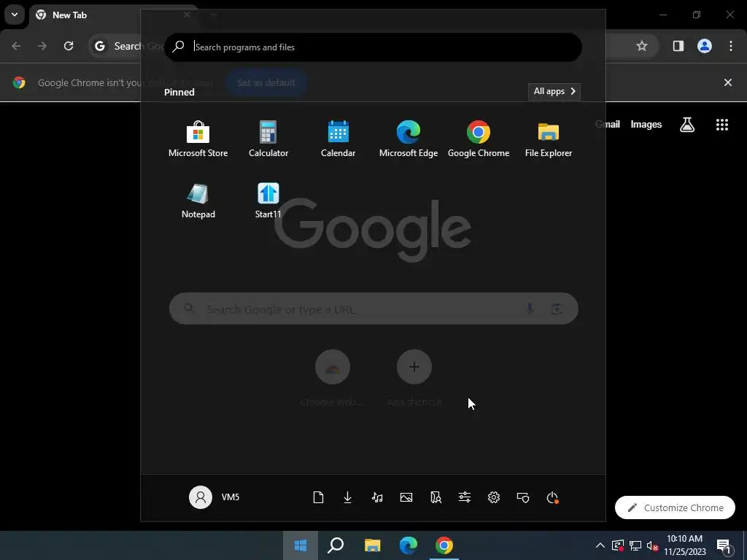
Task: Click Chrome's forward navigation arrow
Action: point(42,46)
